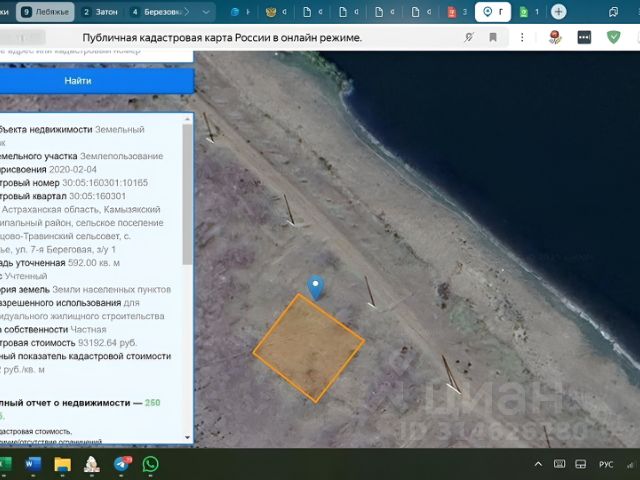Open the three-dot page menu
The width and height of the screenshot is (640, 480).
coord(522,38)
